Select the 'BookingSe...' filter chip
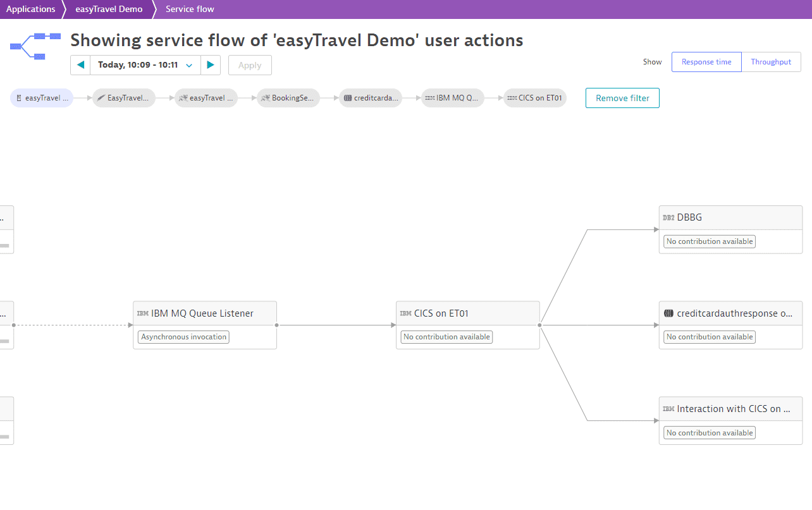 (x=288, y=98)
